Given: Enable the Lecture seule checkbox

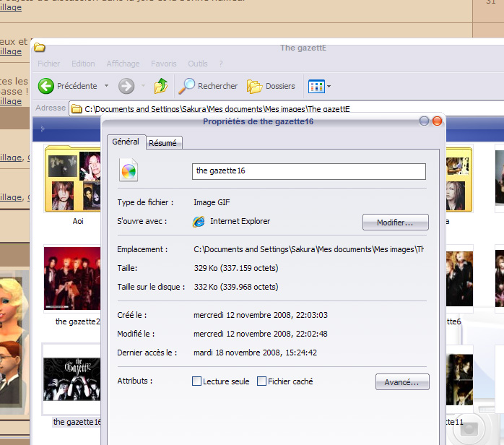Looking at the screenshot, I should (x=196, y=381).
